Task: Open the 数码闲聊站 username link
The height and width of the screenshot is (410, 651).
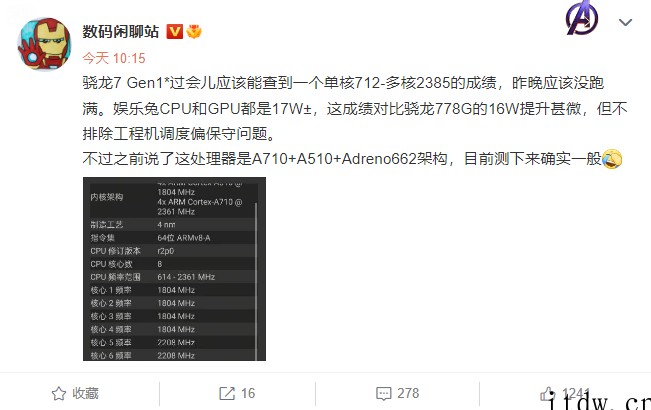Action: point(120,32)
